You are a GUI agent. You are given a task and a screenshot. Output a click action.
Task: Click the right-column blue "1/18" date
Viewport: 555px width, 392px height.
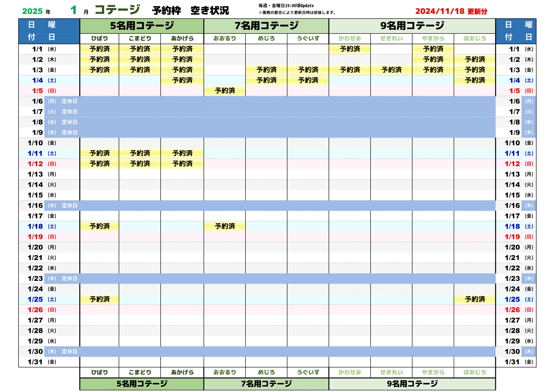point(512,226)
